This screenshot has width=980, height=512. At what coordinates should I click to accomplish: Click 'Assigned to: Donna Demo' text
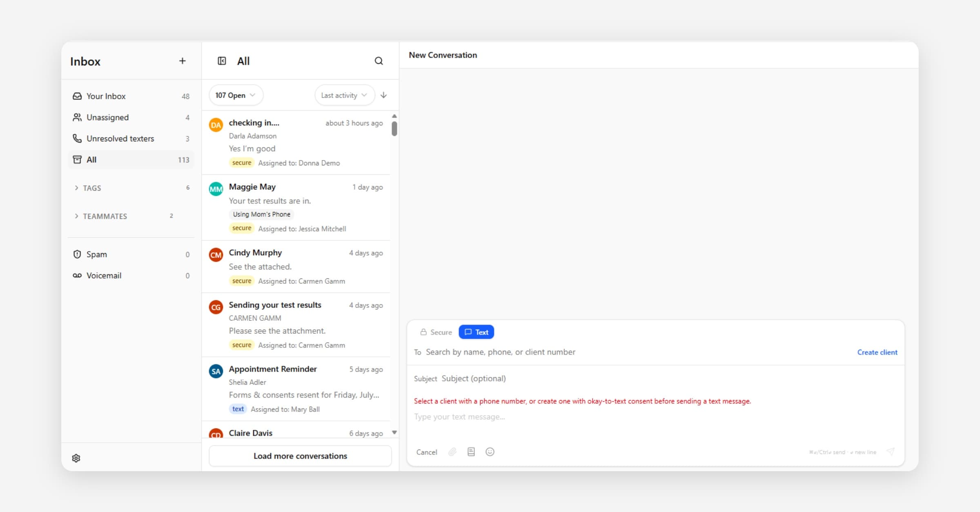tap(299, 163)
